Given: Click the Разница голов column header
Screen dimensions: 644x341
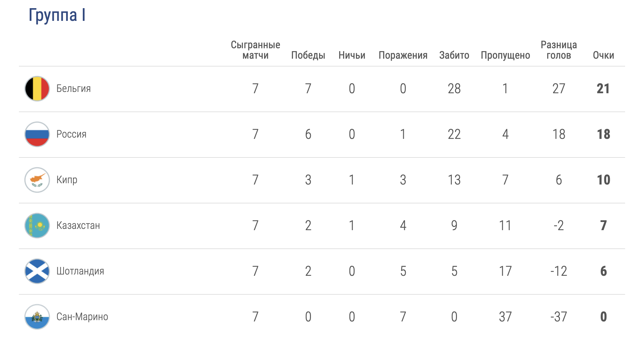Looking at the screenshot, I should click(559, 50).
